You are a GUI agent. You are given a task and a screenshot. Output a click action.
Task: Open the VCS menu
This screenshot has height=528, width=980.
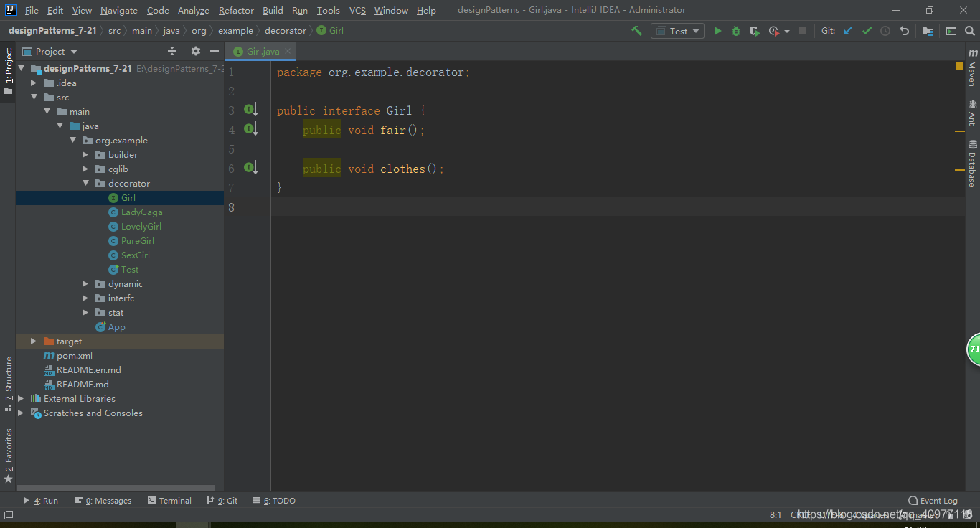tap(357, 10)
